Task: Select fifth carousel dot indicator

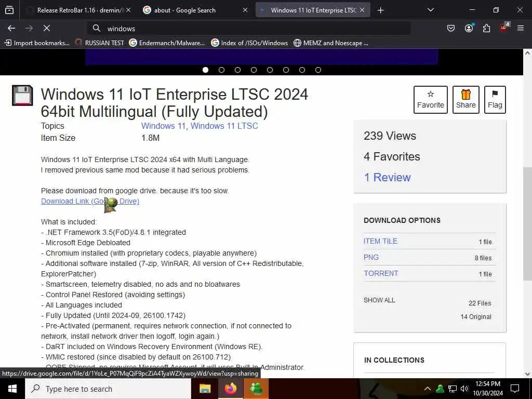Action: click(270, 70)
